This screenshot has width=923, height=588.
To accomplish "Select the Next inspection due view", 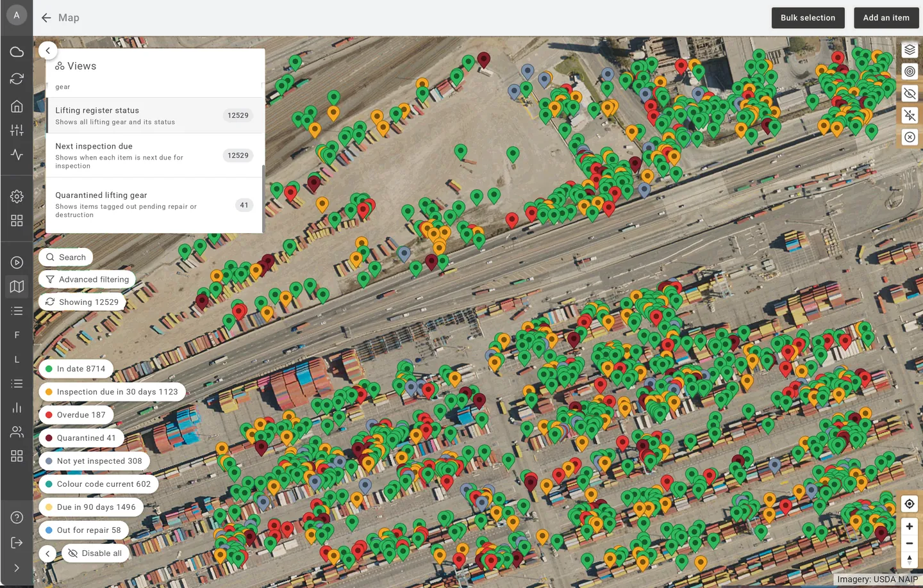I will 154,156.
